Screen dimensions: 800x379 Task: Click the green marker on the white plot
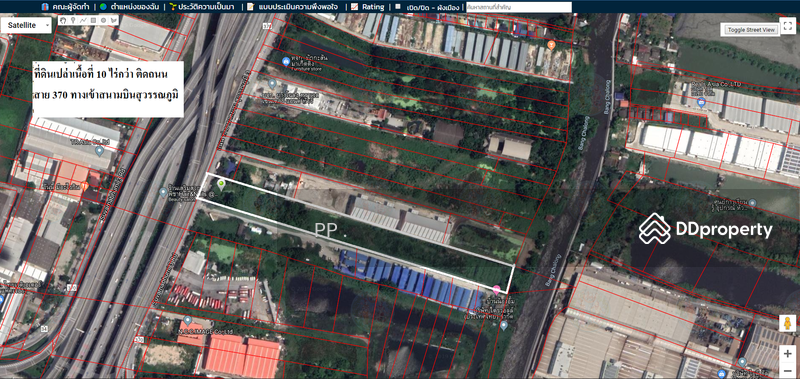[221, 184]
